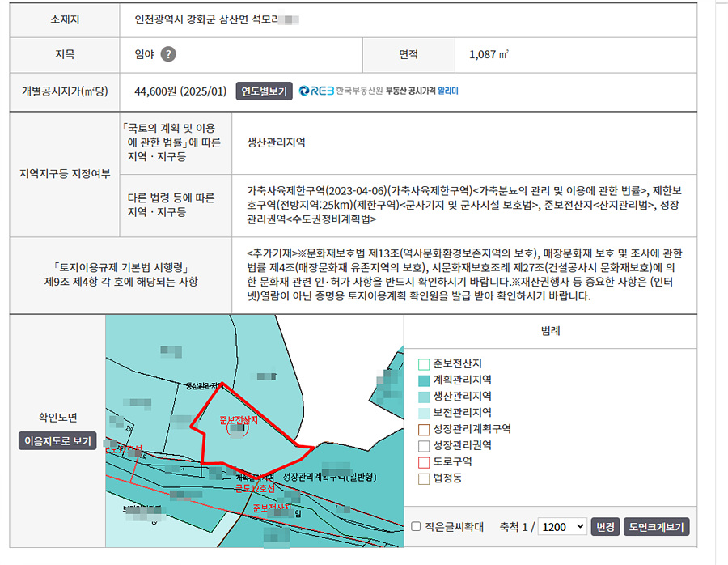Select the 도로구역 red legend icon
The width and height of the screenshot is (728, 565).
pos(424,461)
